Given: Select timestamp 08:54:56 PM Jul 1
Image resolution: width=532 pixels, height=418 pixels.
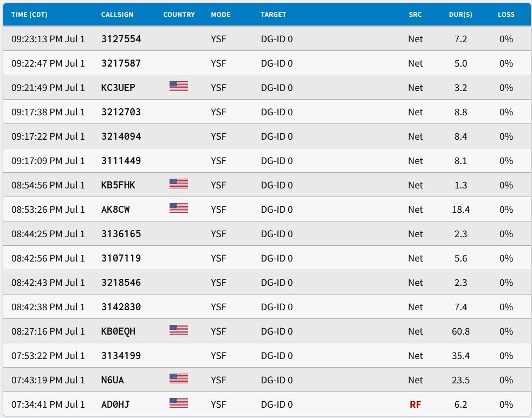Looking at the screenshot, I should (x=48, y=185).
